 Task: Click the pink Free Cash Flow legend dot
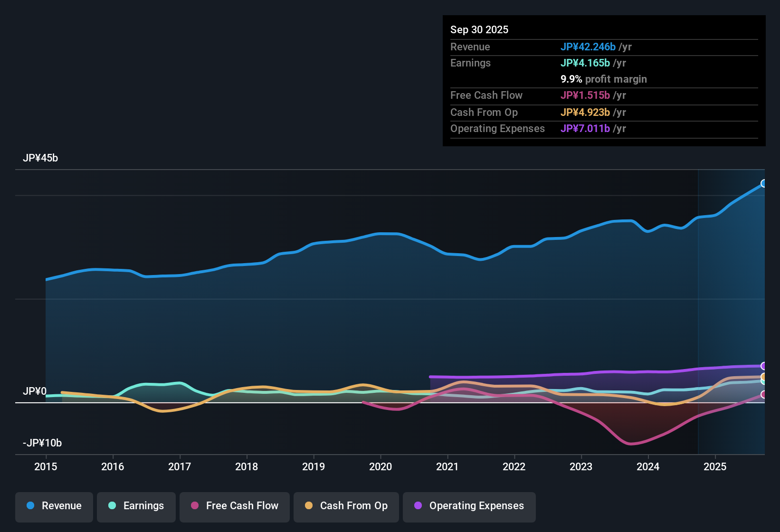pyautogui.click(x=195, y=506)
